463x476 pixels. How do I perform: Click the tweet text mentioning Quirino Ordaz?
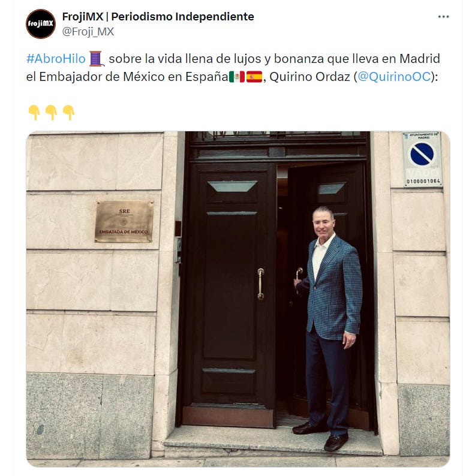[x=233, y=68]
